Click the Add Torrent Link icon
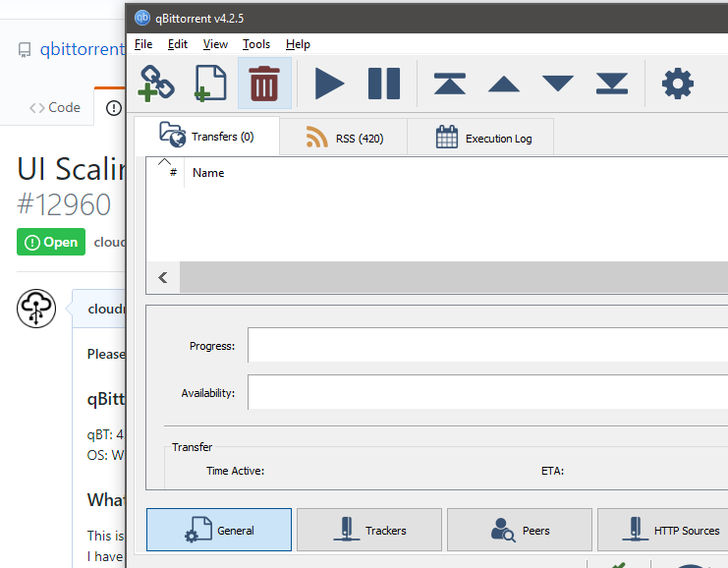The image size is (728, 568). tap(156, 84)
